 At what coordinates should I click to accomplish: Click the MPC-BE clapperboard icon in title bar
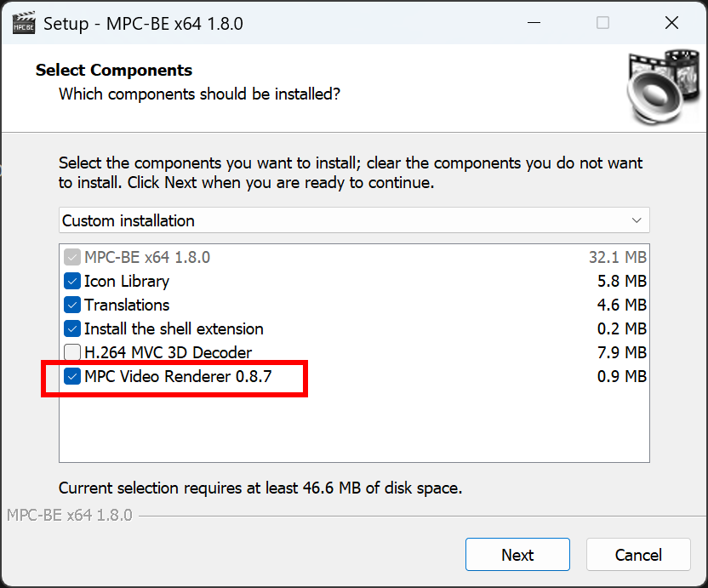click(x=24, y=23)
